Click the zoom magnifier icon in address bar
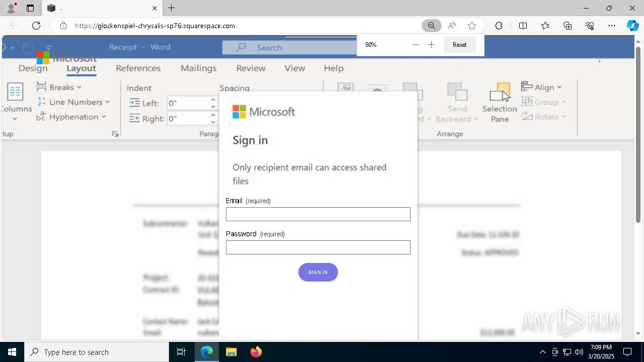 431,26
